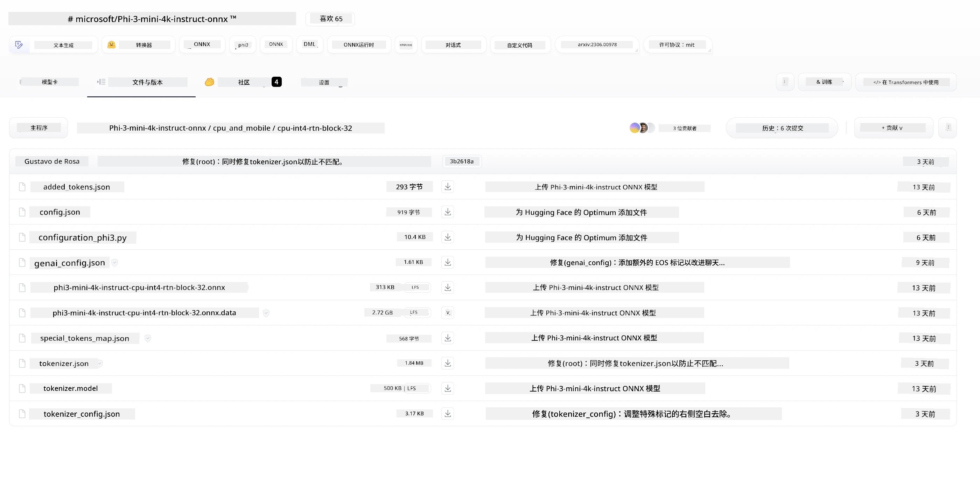This screenshot has height=484, width=980.
Task: Open the 社区 tab
Action: pyautogui.click(x=243, y=82)
